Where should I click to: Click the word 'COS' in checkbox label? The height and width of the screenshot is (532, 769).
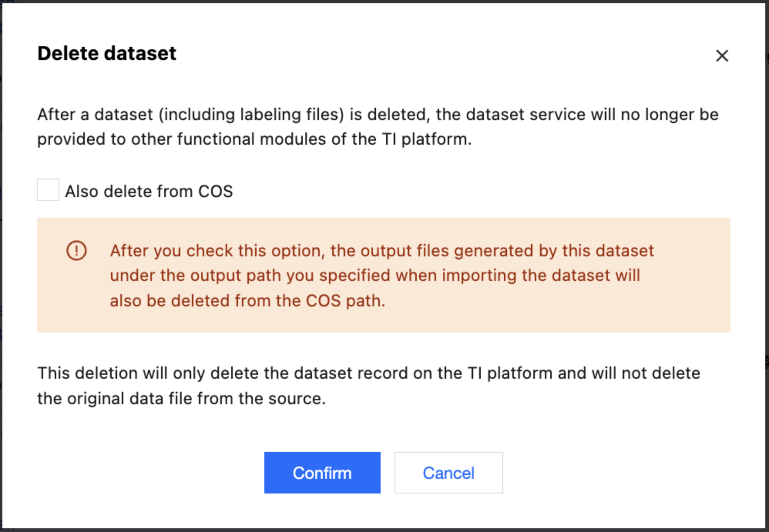pyautogui.click(x=215, y=191)
